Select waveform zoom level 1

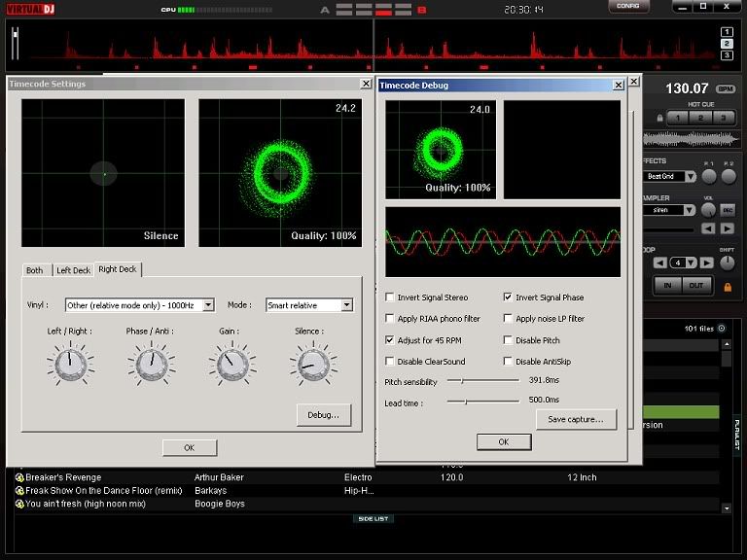pyautogui.click(x=727, y=32)
